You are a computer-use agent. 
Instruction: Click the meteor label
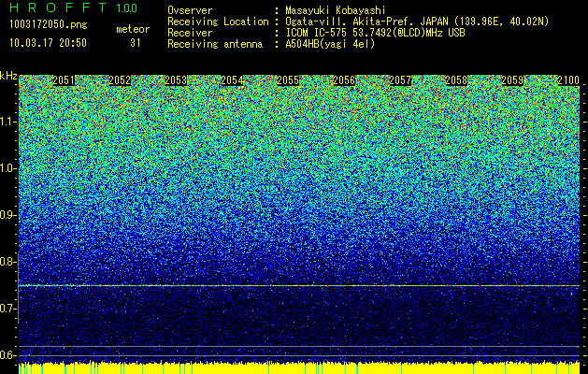point(133,29)
